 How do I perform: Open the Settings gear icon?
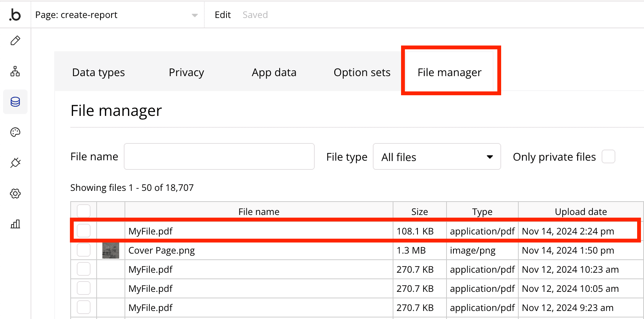pyautogui.click(x=15, y=194)
